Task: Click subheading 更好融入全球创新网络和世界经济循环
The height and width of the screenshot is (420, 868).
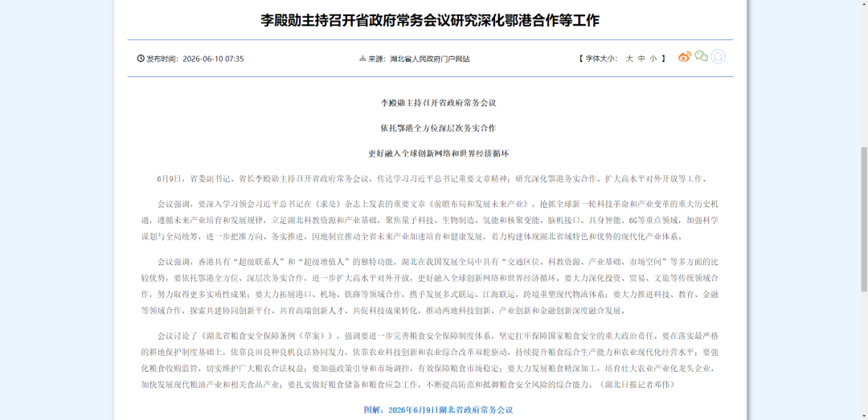Action: pos(438,153)
